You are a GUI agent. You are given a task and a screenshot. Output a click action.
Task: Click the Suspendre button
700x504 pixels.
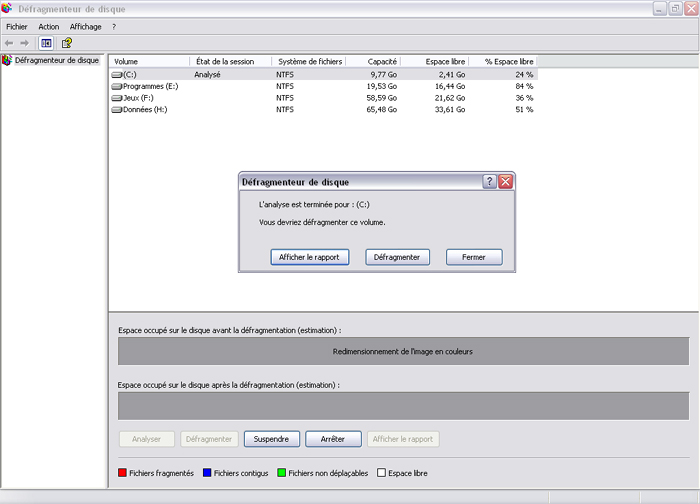click(272, 439)
